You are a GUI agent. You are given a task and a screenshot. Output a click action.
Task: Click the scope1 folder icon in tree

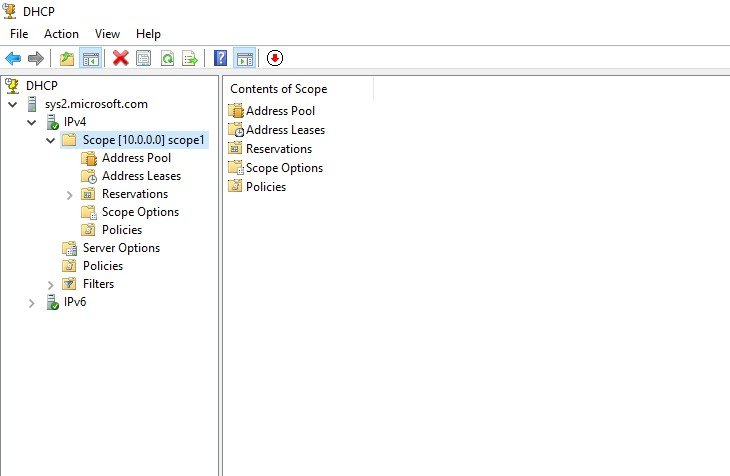69,140
